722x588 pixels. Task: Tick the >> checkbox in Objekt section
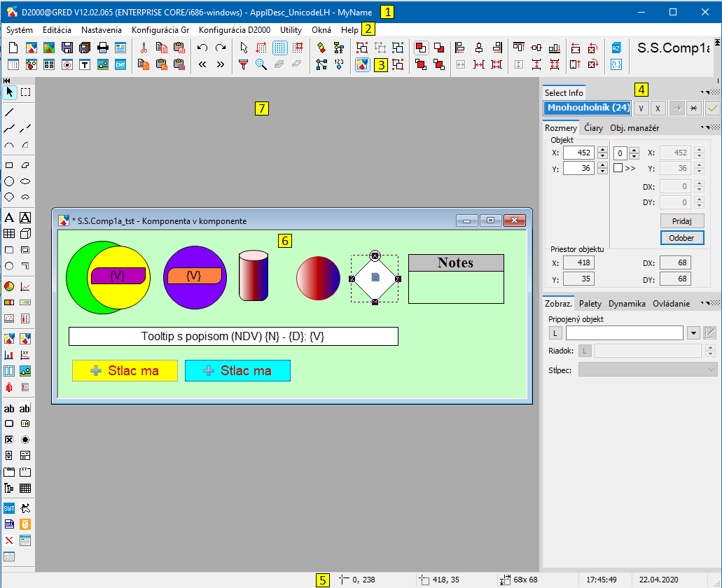[618, 168]
